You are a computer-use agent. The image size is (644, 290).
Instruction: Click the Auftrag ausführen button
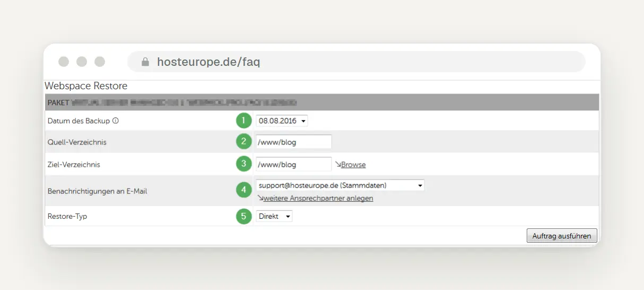pyautogui.click(x=562, y=236)
